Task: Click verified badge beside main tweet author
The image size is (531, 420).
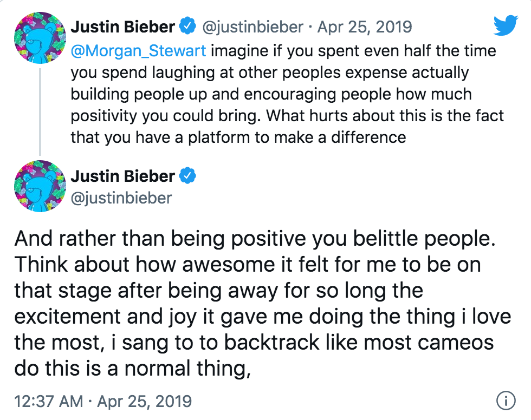Action: click(x=188, y=176)
